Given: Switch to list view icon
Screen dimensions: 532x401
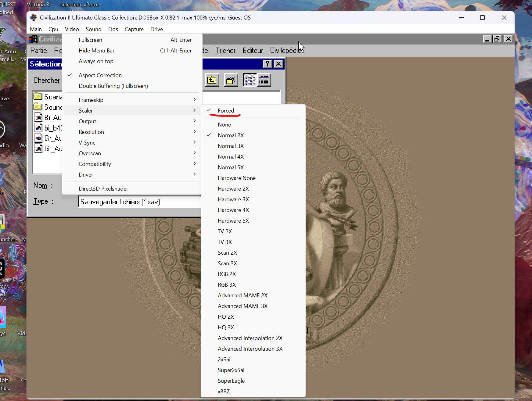Looking at the screenshot, I should [x=250, y=80].
